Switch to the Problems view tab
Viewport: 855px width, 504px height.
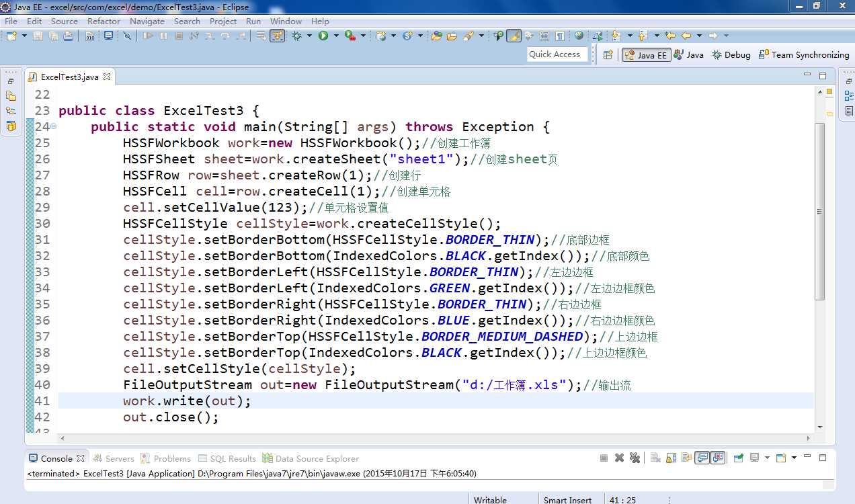click(166, 458)
